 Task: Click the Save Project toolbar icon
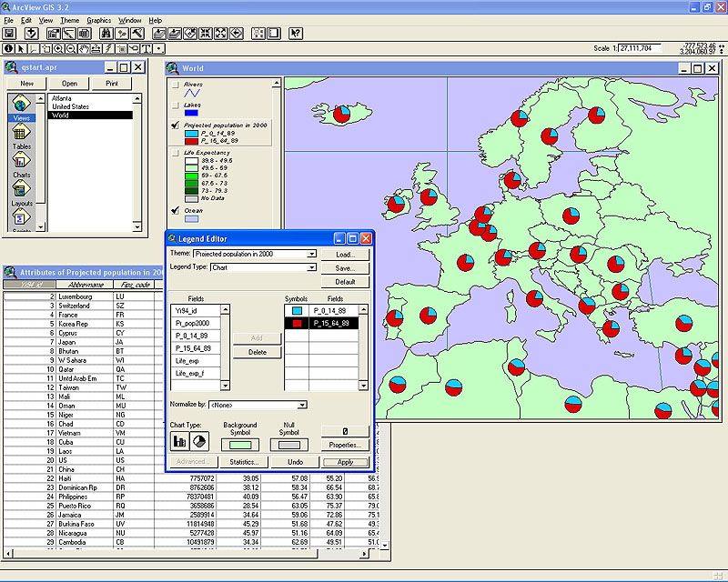(9, 34)
